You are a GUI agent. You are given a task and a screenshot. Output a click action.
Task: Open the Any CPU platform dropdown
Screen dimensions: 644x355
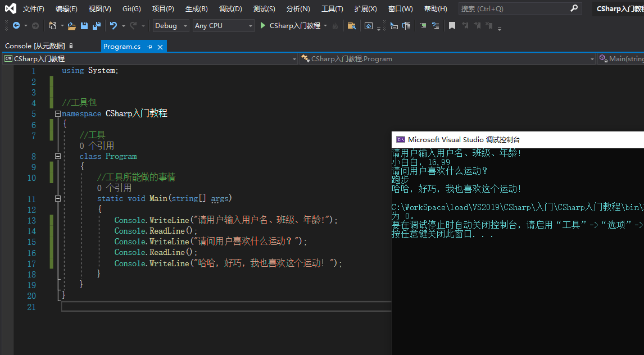(224, 25)
